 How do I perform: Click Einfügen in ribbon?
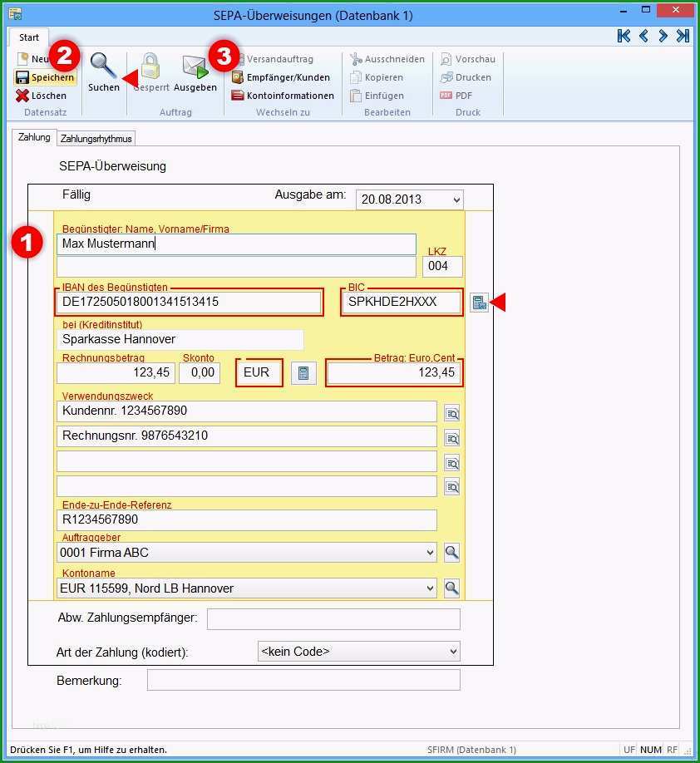tap(377, 96)
